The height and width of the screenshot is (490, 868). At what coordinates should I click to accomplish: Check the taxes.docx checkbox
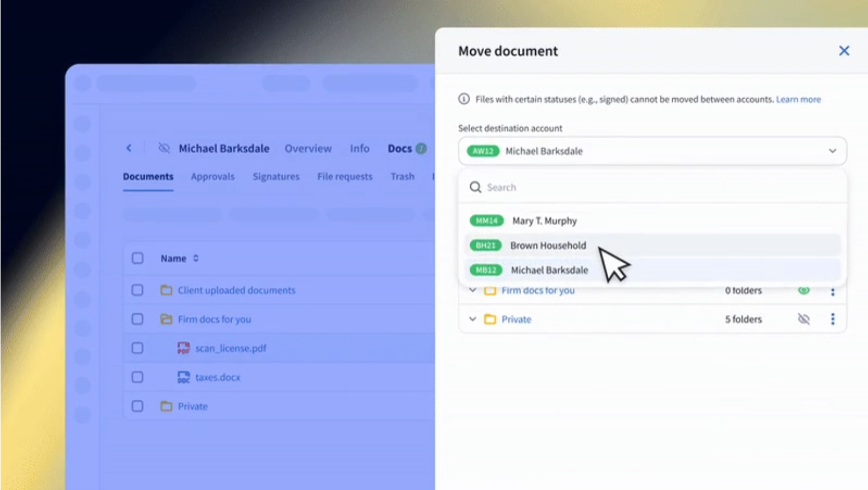click(137, 377)
